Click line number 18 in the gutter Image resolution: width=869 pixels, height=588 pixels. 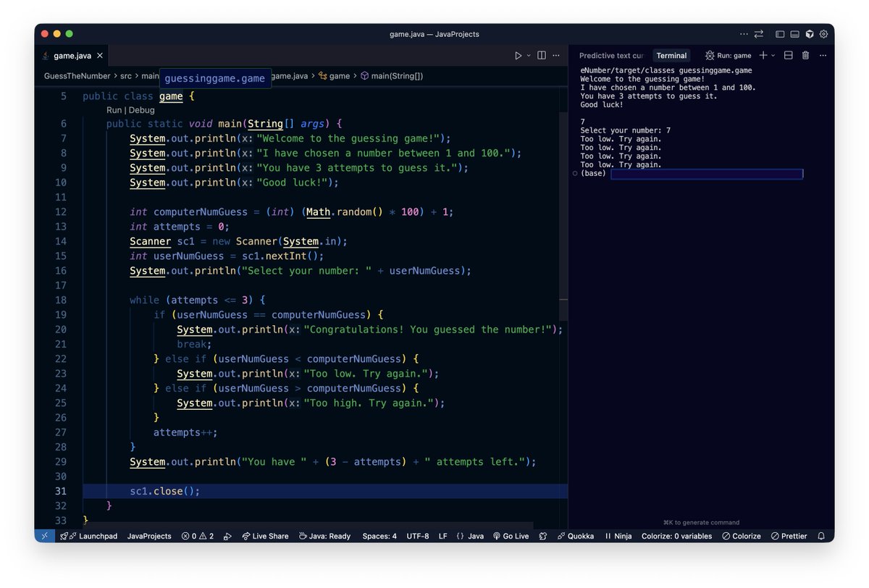(x=60, y=300)
